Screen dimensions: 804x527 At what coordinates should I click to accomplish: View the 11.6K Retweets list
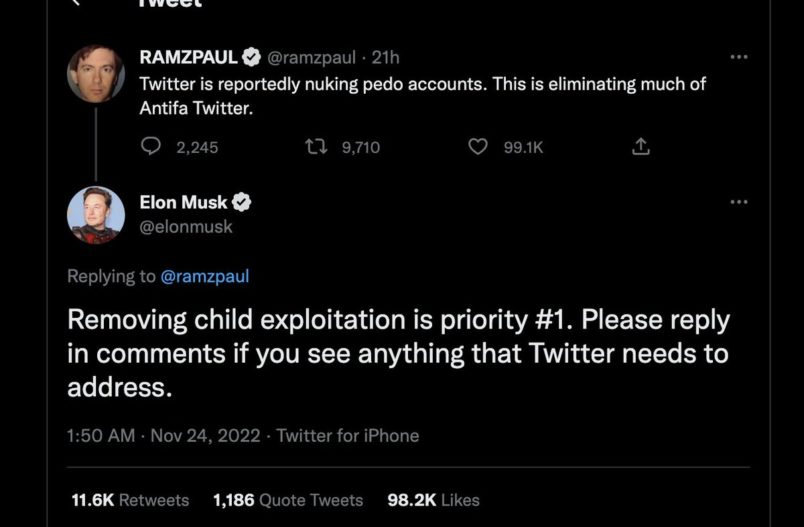[130, 500]
